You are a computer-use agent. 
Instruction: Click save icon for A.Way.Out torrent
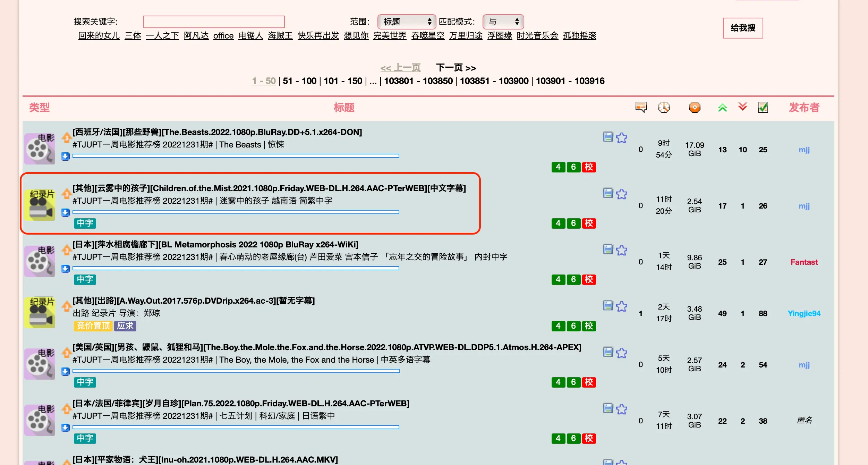click(x=608, y=305)
